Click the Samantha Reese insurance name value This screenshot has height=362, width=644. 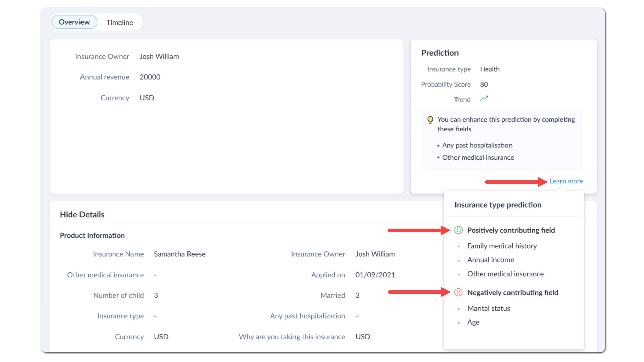pos(179,254)
